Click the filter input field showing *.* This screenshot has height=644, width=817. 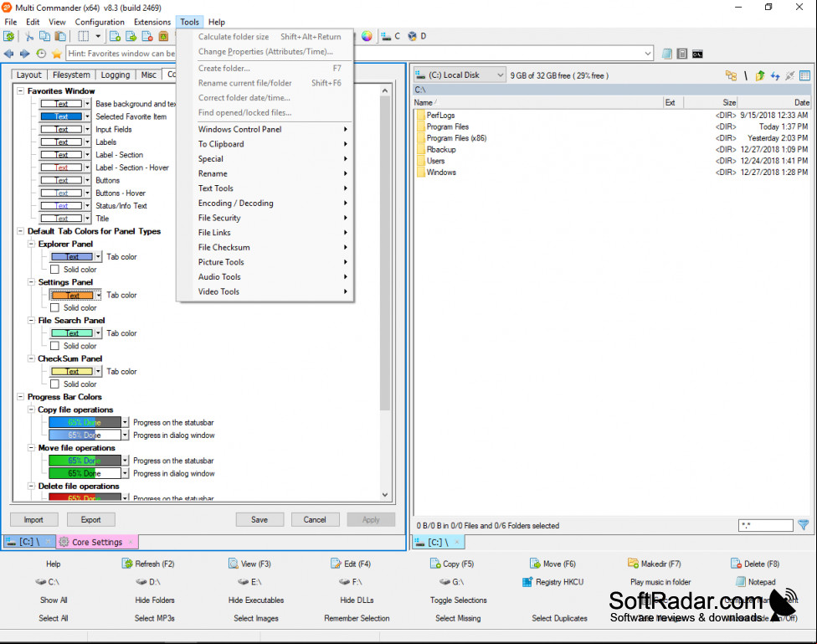[x=765, y=525]
